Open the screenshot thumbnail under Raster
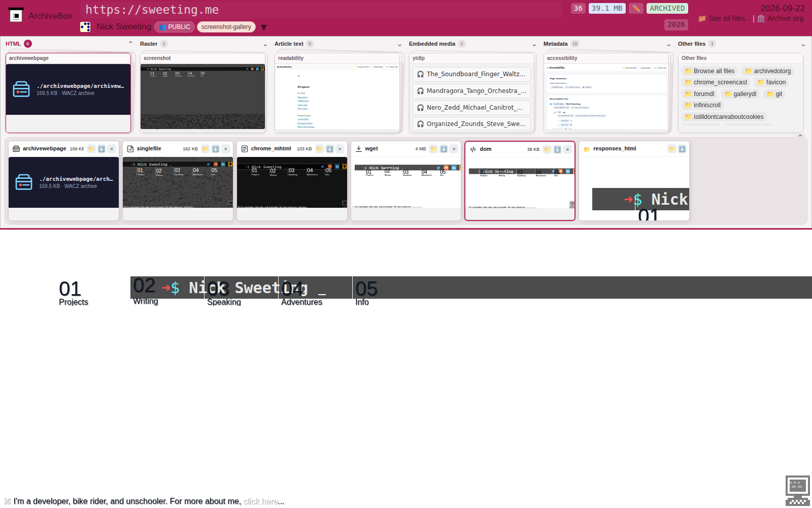812x508 pixels. tap(203, 97)
